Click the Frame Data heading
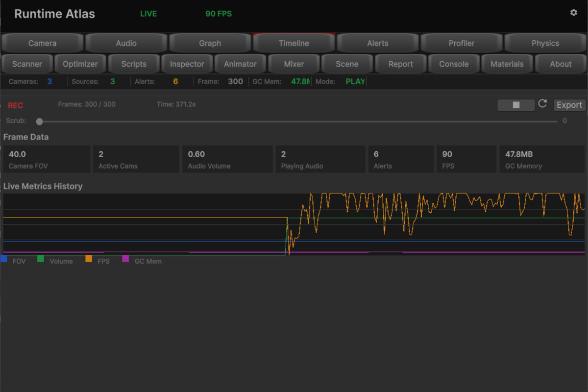Image resolution: width=588 pixels, height=392 pixels. coord(26,137)
